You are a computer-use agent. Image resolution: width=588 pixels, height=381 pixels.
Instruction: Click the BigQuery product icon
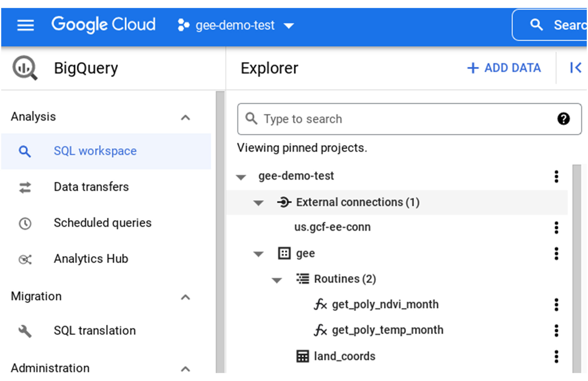pos(25,68)
